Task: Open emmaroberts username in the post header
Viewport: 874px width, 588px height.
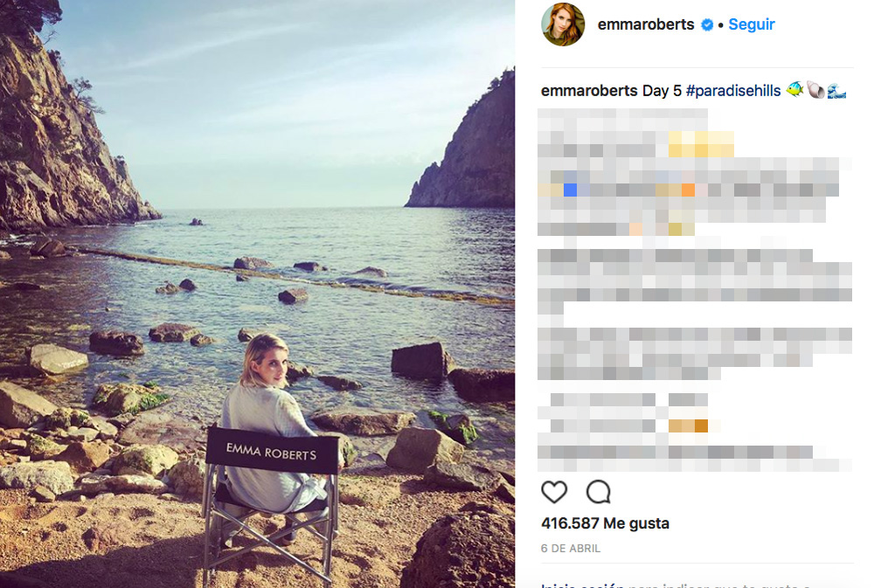Action: 647,24
